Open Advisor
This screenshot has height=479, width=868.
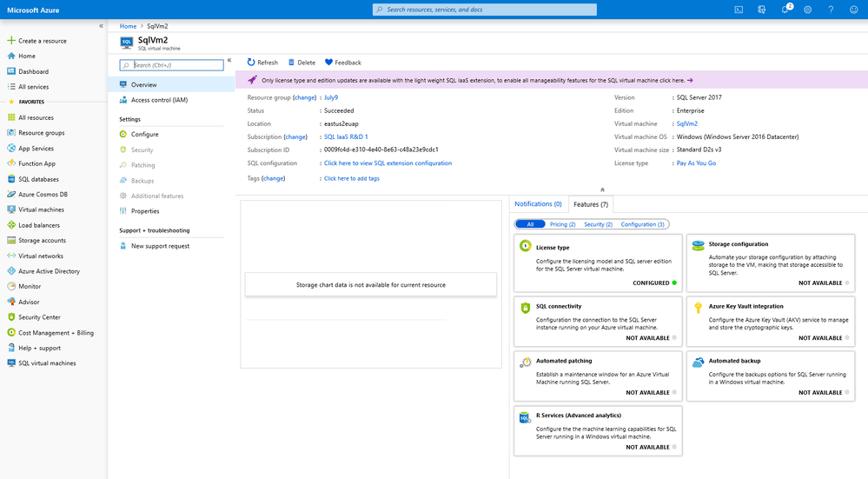pos(29,302)
